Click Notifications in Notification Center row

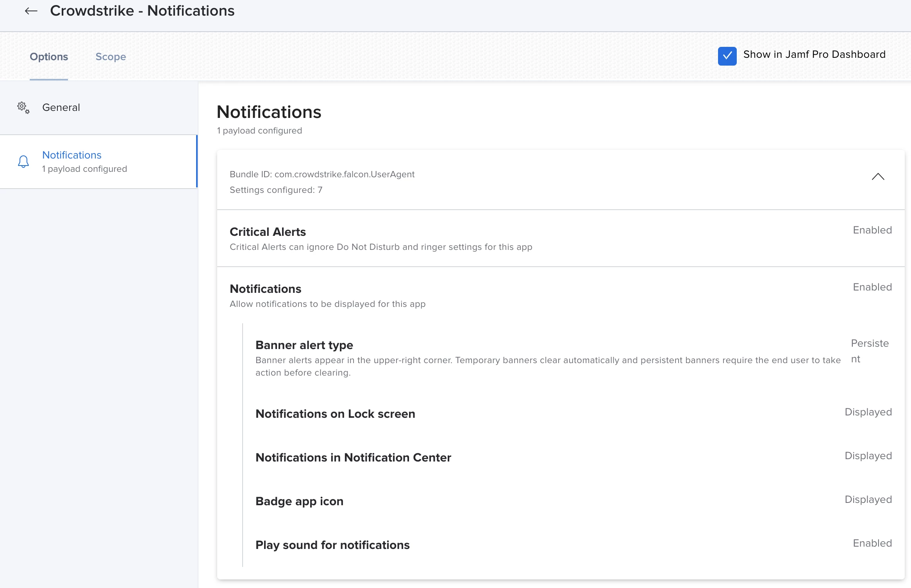[353, 458]
